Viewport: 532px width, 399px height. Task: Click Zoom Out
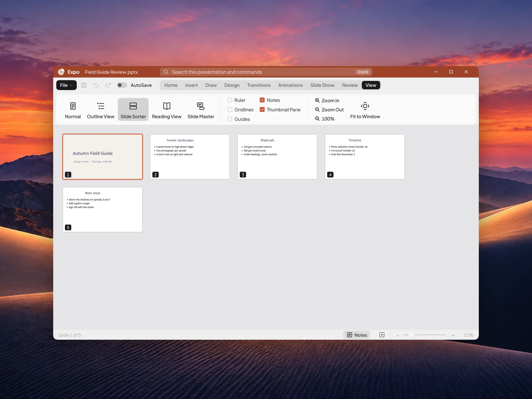(x=329, y=110)
